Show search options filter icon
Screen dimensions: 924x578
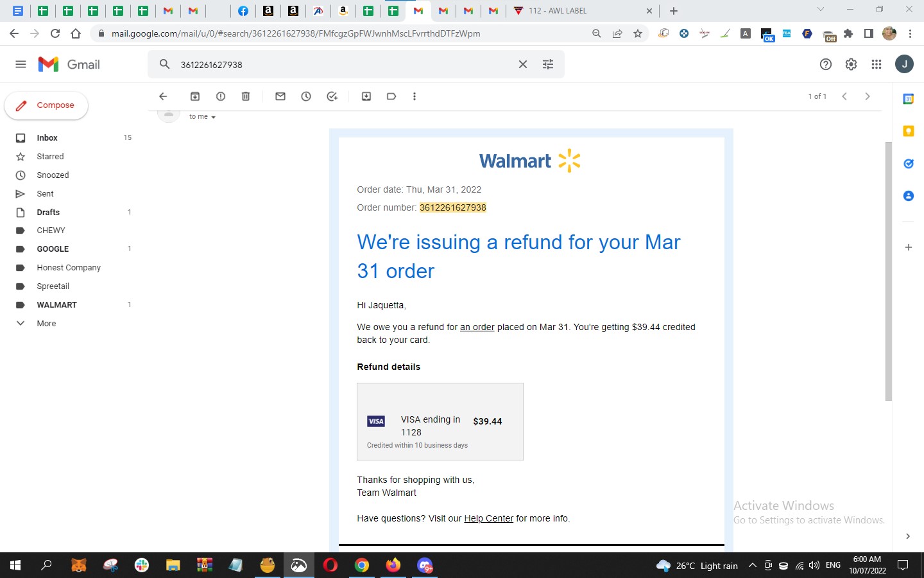coord(548,64)
